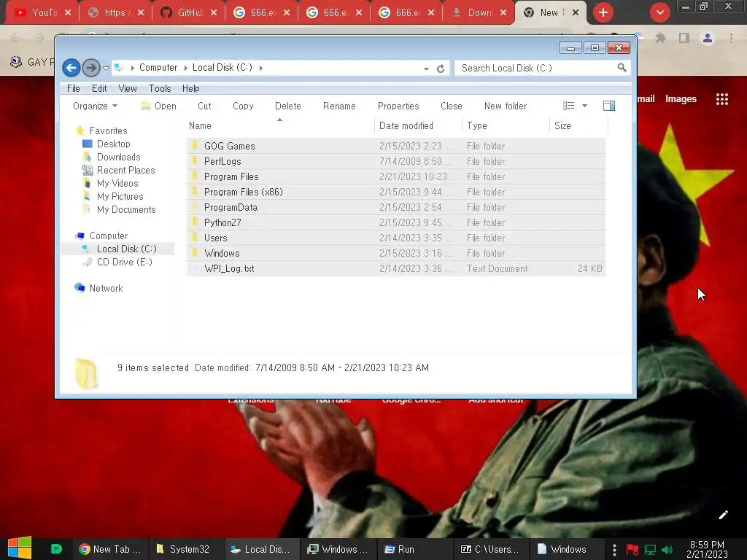
Task: Expand the address bar history dropdown
Action: [x=426, y=69]
